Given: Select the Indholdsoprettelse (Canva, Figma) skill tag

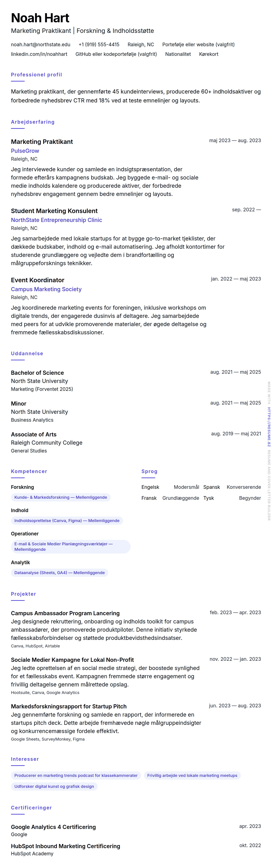Looking at the screenshot, I should 67,521.
